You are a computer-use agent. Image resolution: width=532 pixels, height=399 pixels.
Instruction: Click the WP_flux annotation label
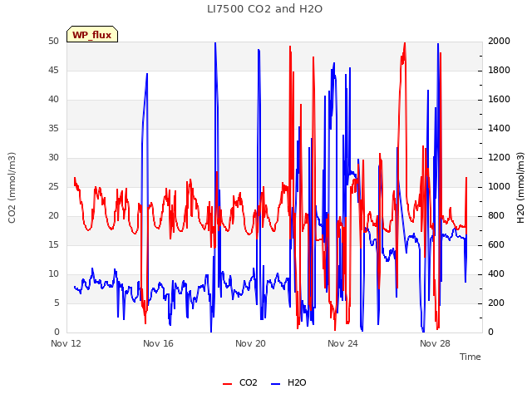tap(92, 34)
